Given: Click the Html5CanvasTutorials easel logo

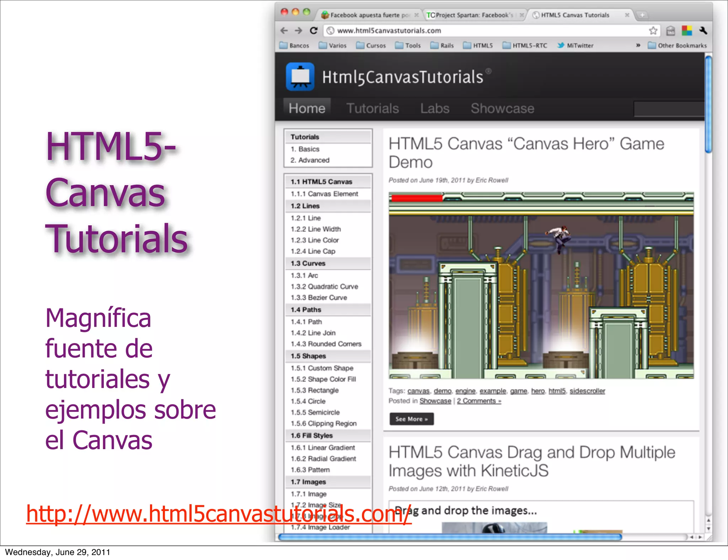Looking at the screenshot, I should (300, 76).
